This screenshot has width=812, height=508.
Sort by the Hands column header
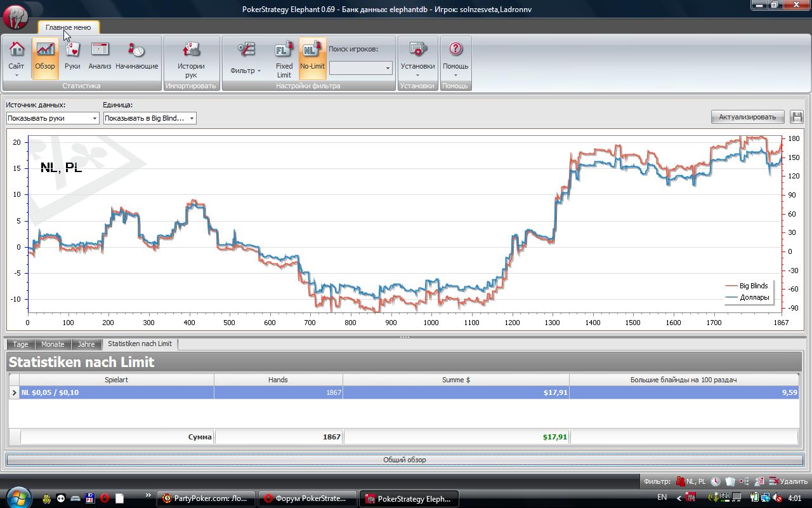tap(278, 380)
